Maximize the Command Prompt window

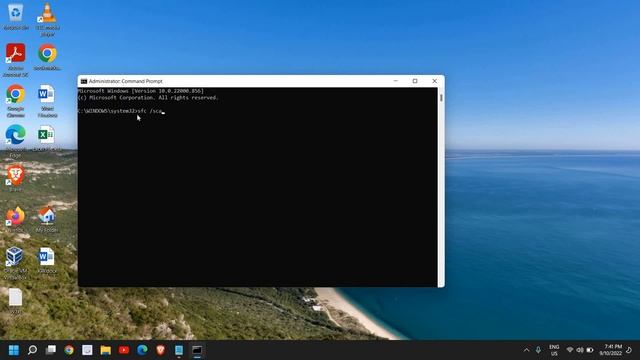pyautogui.click(x=415, y=81)
